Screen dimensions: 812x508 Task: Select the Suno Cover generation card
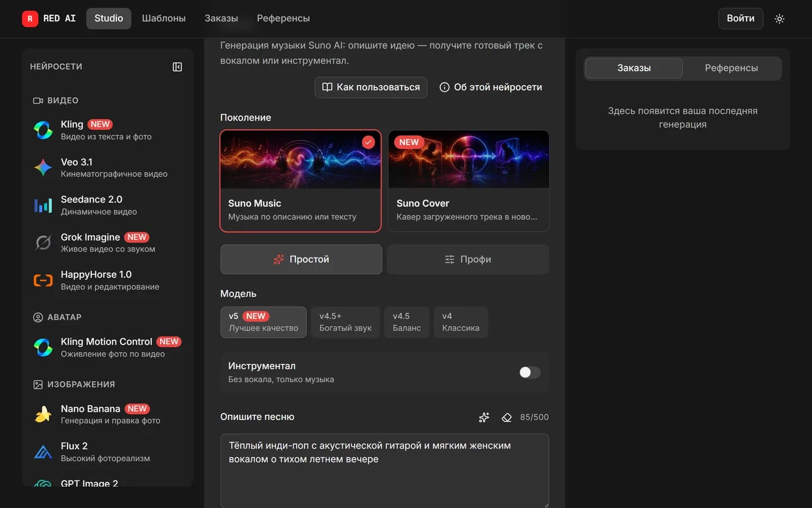469,181
